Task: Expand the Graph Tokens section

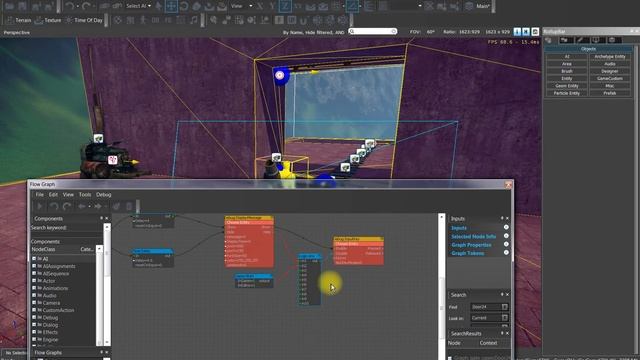Action: tap(506, 253)
